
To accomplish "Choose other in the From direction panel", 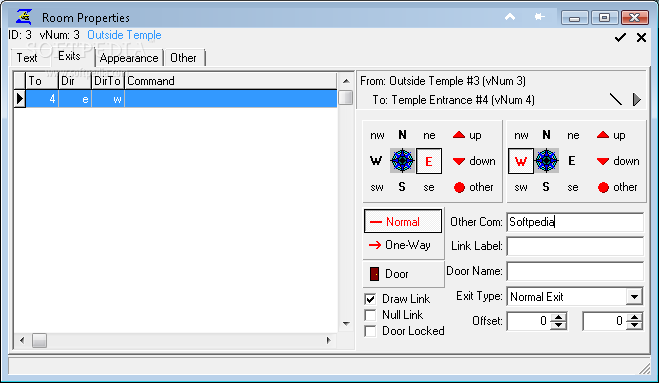I will 473,187.
